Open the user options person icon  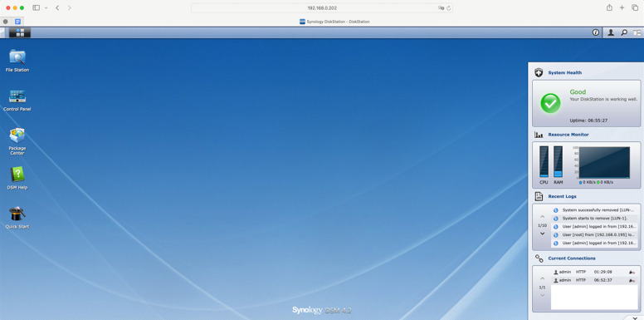click(x=611, y=32)
